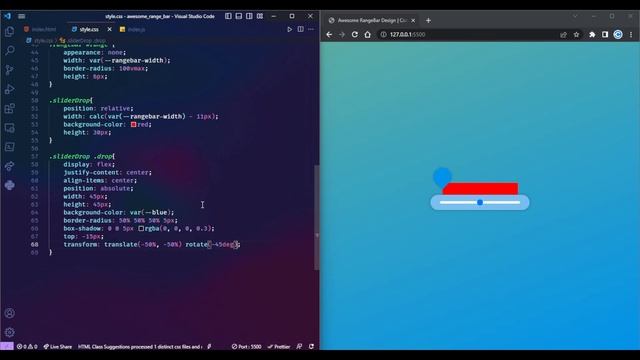
Task: Click the blue drop indicator above slider
Action: point(442,177)
